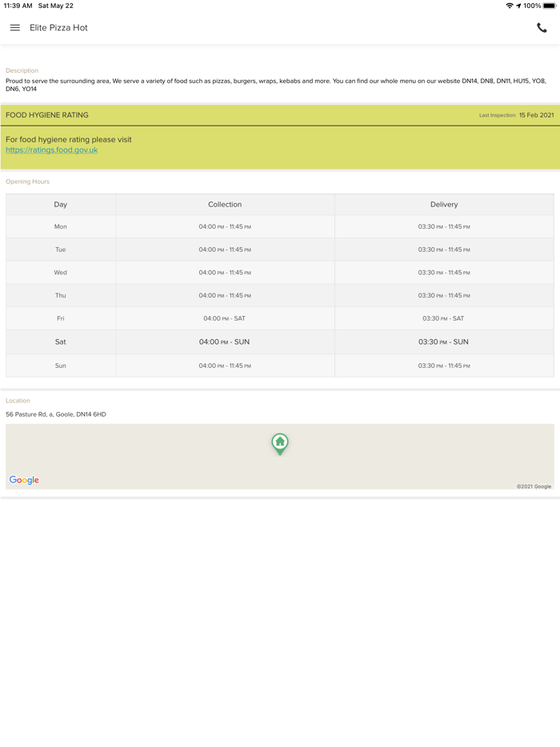Tap 'For food hygiene rating please visit' text
Screen dimensions: 560x747
(x=69, y=140)
